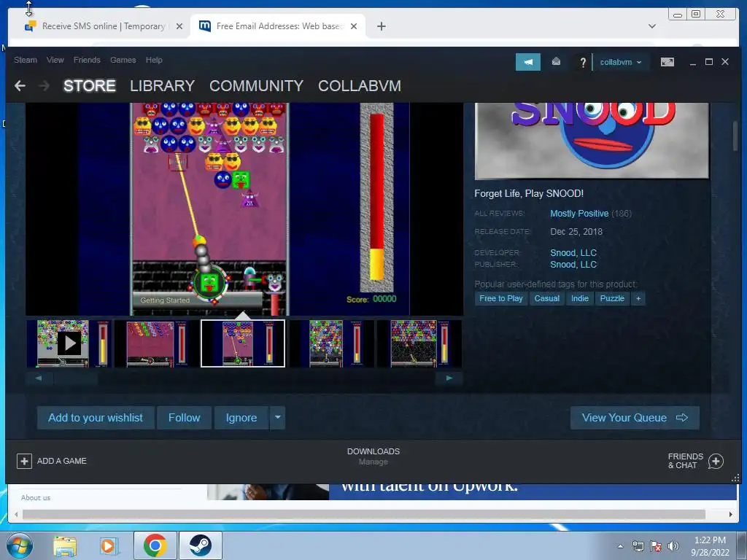This screenshot has height=560, width=747.
Task: Open the volume speaker tray icon
Action: (x=673, y=546)
